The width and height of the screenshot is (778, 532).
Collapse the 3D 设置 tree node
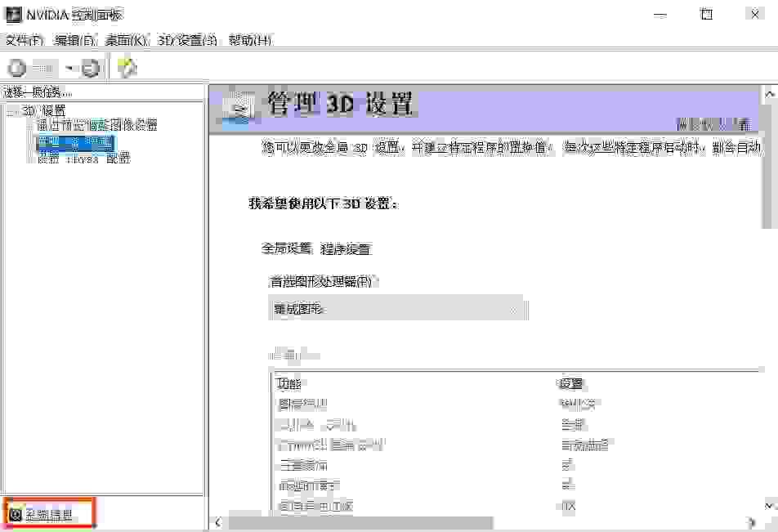[12, 110]
